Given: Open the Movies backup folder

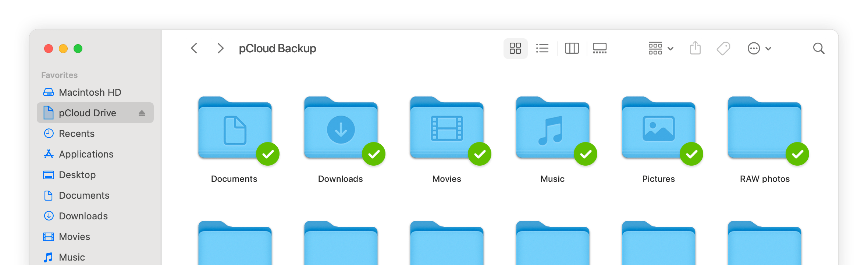Looking at the screenshot, I should click(447, 129).
